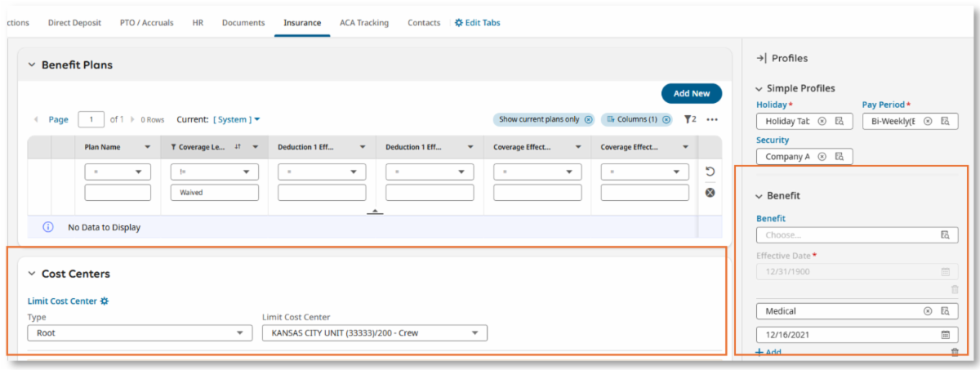980x370 pixels.
Task: Collapse the Profiles side panel arrow
Action: coord(761,58)
